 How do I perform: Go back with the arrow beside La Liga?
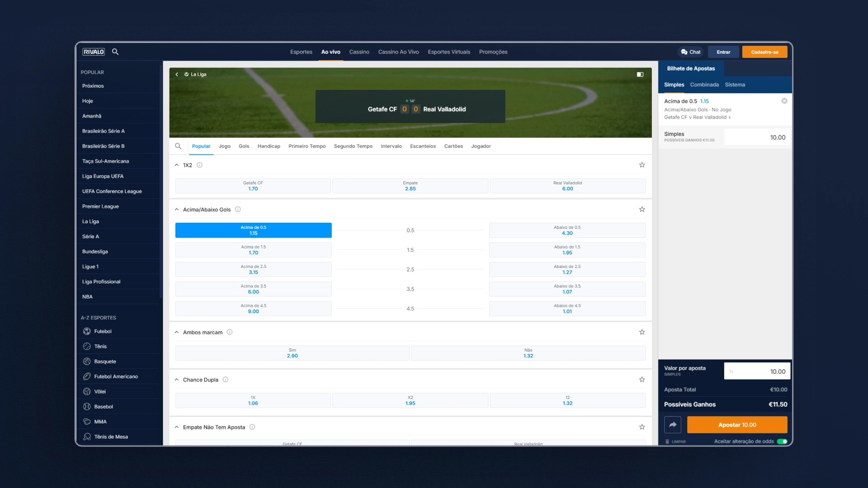tap(177, 75)
